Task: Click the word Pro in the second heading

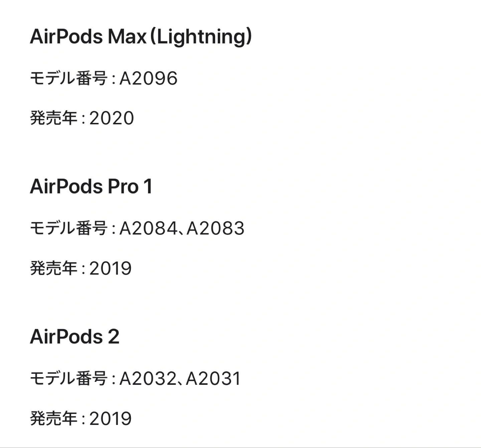Action: [x=118, y=186]
